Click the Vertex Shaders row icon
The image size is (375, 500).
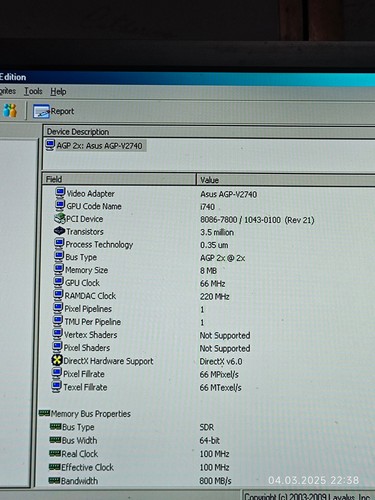57,334
